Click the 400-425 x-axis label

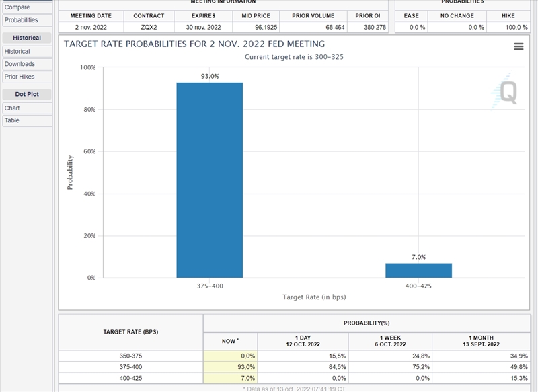418,286
